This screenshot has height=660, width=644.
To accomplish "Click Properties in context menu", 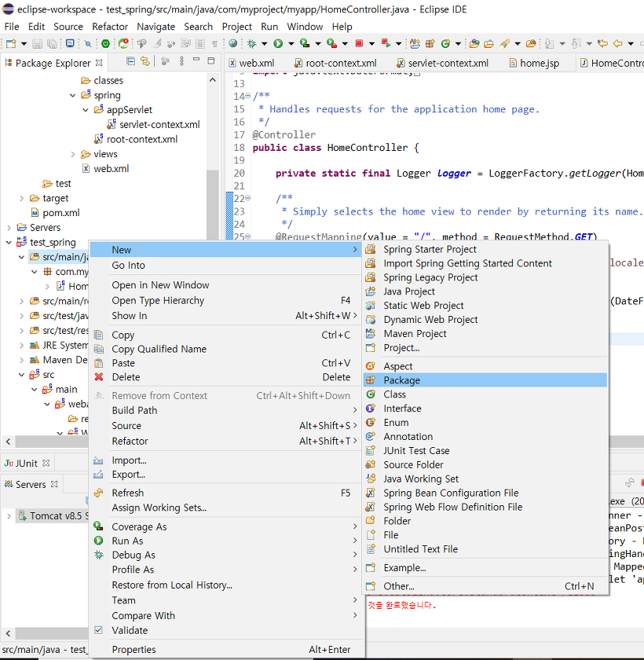I will (x=226, y=649).
